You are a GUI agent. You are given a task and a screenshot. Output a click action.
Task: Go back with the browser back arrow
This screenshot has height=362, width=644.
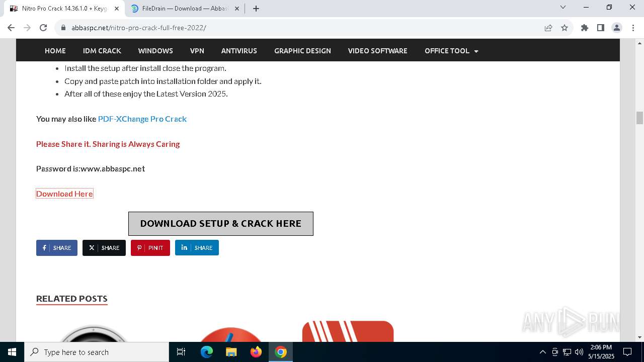11,28
